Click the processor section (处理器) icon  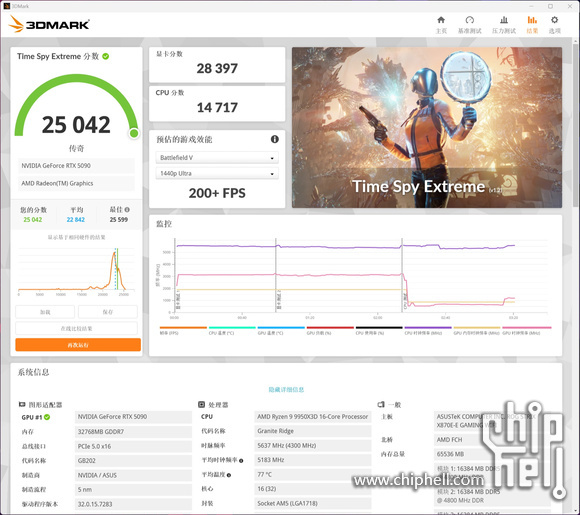201,404
